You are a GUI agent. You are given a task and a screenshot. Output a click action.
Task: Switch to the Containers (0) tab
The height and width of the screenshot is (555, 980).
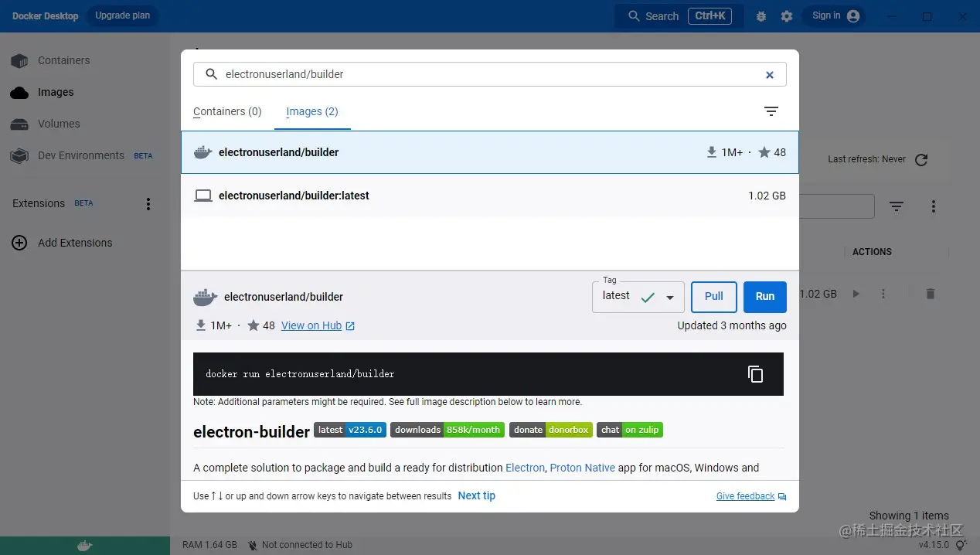pyautogui.click(x=226, y=111)
